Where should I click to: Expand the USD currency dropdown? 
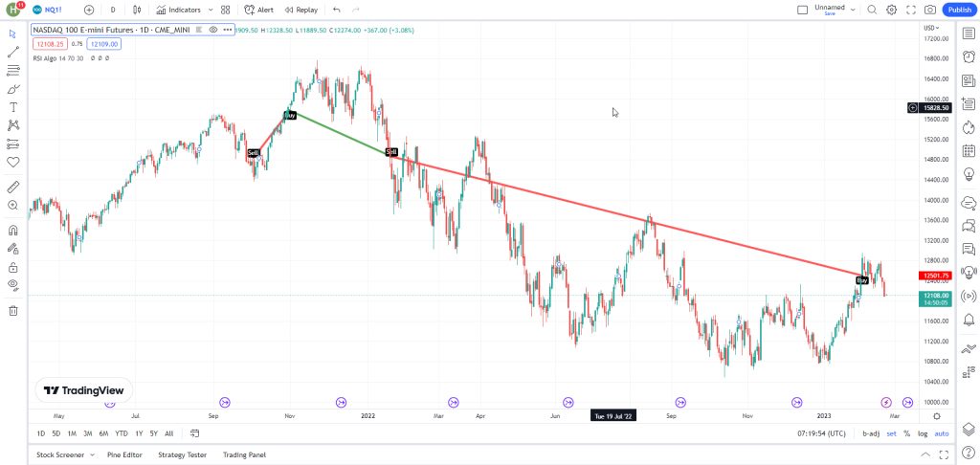(x=929, y=28)
